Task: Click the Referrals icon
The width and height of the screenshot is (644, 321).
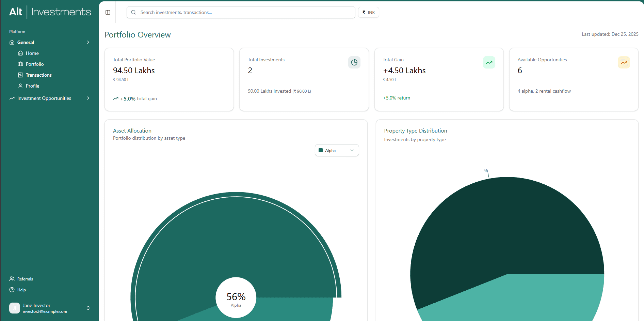Action: point(12,279)
